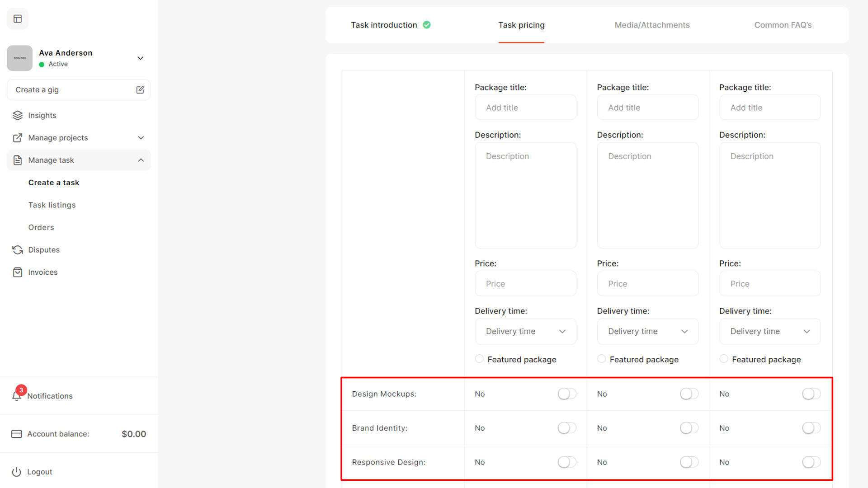Click the sidebar layout toggle icon
Image resolution: width=868 pixels, height=488 pixels.
(x=18, y=19)
